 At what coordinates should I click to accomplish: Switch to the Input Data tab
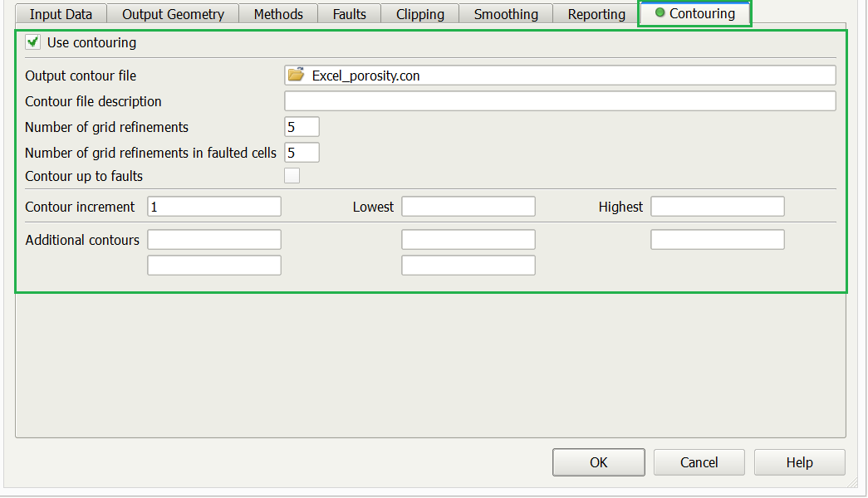[56, 14]
